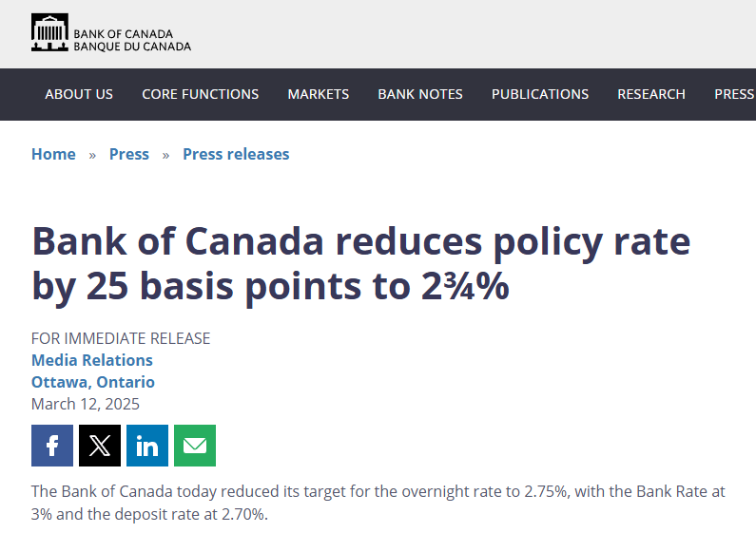Viewport: 756px width, 533px height.
Task: Select Press in the top navigation bar
Action: (x=734, y=94)
